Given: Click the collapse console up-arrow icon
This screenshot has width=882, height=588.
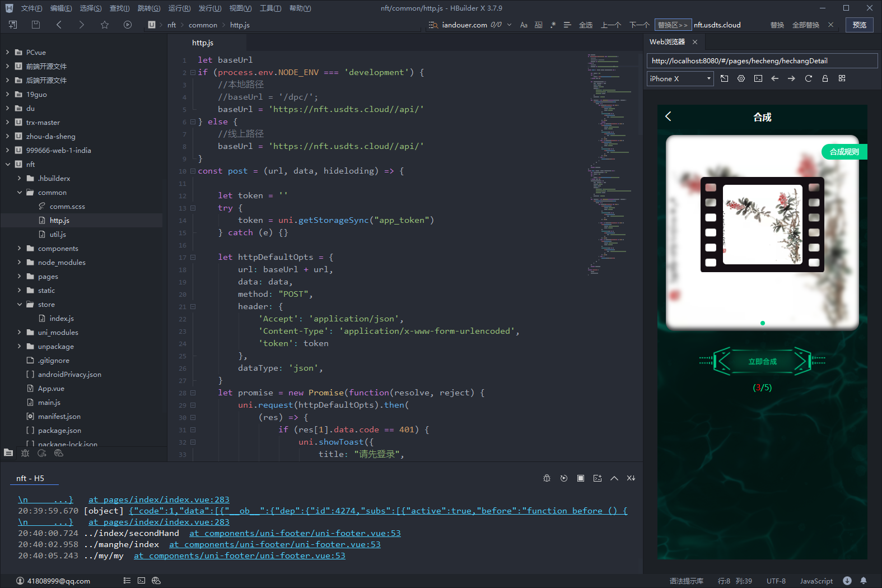Looking at the screenshot, I should (614, 478).
